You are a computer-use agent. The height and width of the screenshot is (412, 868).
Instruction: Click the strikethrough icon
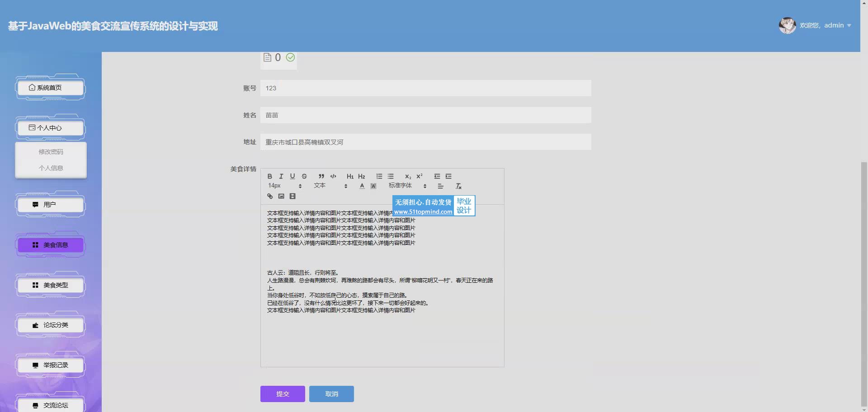304,176
